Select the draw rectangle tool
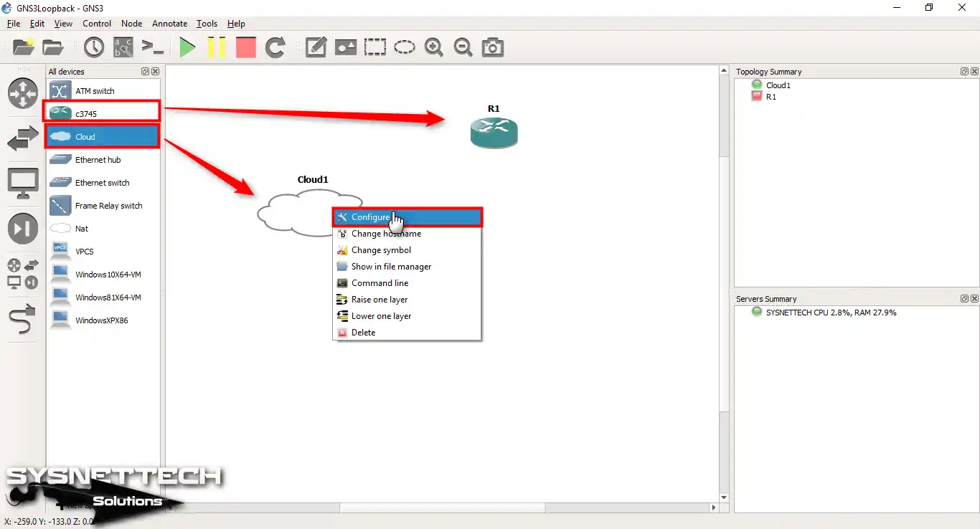980x529 pixels. pos(374,47)
